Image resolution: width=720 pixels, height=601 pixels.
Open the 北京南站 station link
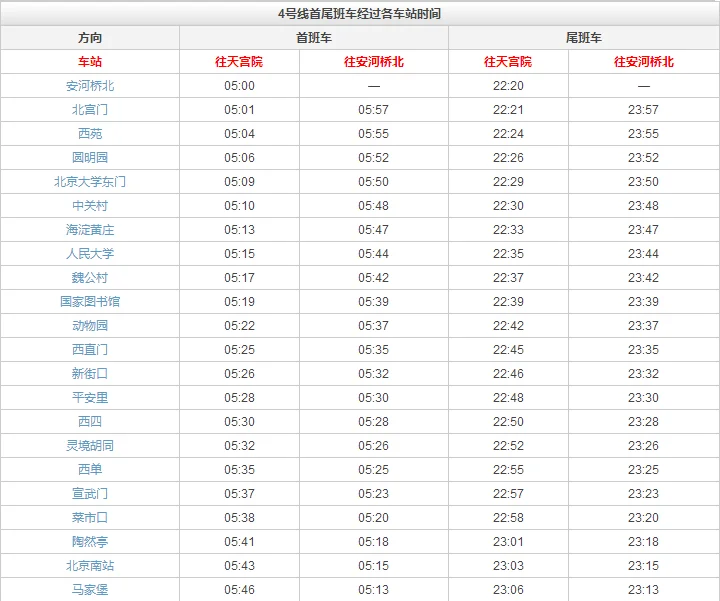pos(90,566)
